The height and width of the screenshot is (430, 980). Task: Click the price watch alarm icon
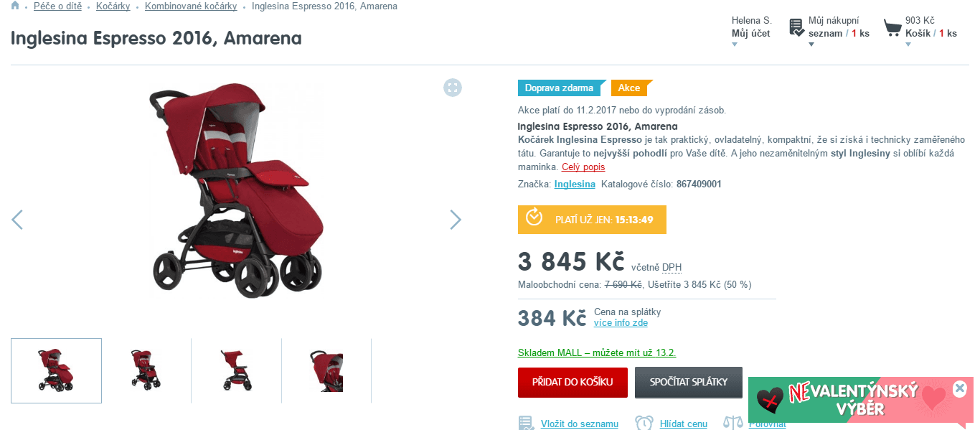(x=644, y=424)
